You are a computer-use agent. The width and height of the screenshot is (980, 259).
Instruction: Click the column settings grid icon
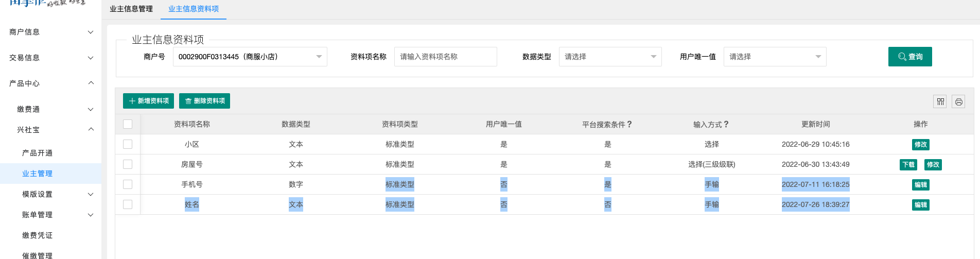[x=940, y=101]
